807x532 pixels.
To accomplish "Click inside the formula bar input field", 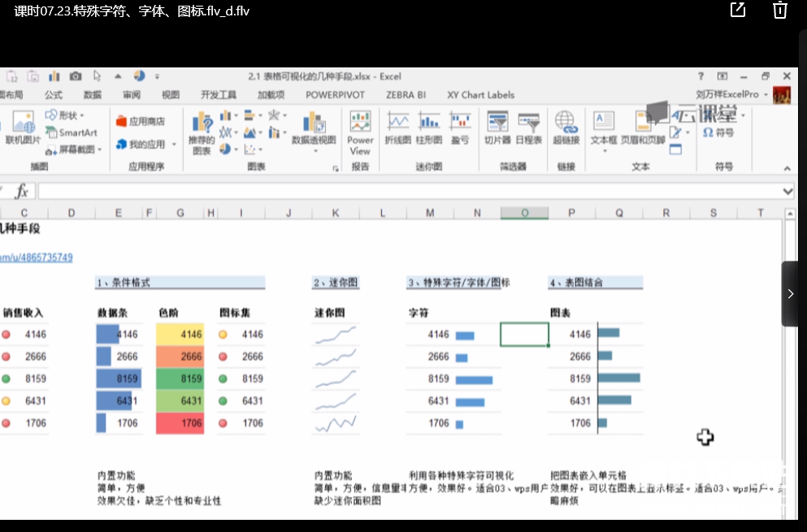I will point(406,191).
